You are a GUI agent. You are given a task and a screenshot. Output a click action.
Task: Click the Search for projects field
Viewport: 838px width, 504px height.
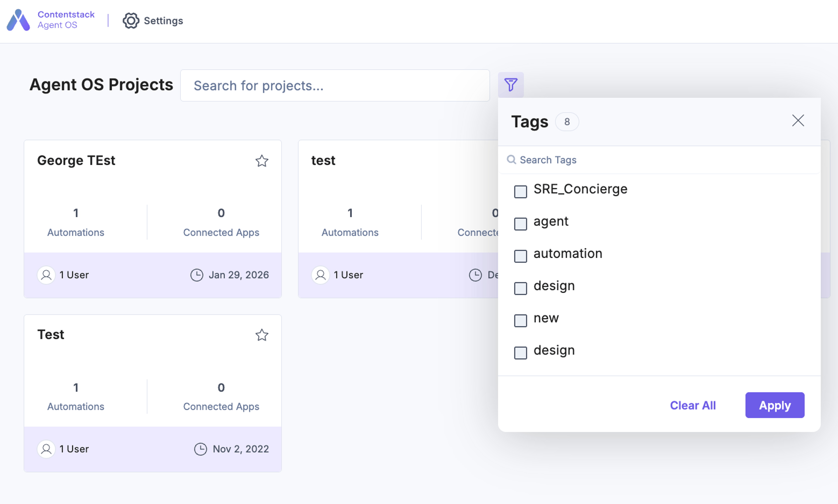pos(335,85)
